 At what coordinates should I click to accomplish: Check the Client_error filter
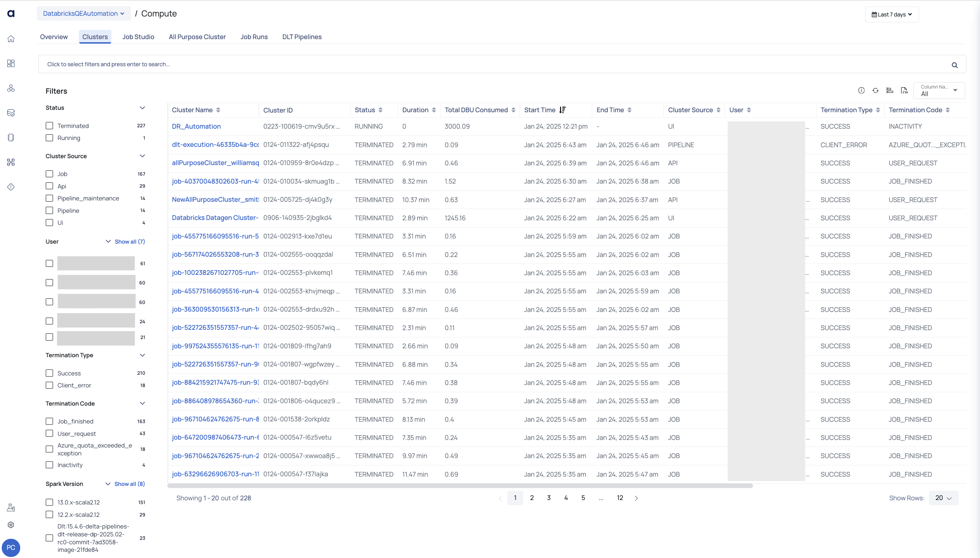49,385
